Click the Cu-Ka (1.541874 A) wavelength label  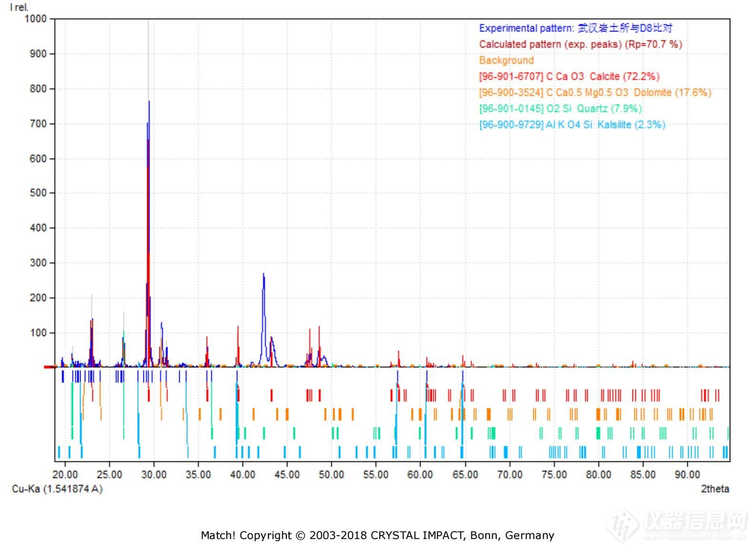click(57, 489)
